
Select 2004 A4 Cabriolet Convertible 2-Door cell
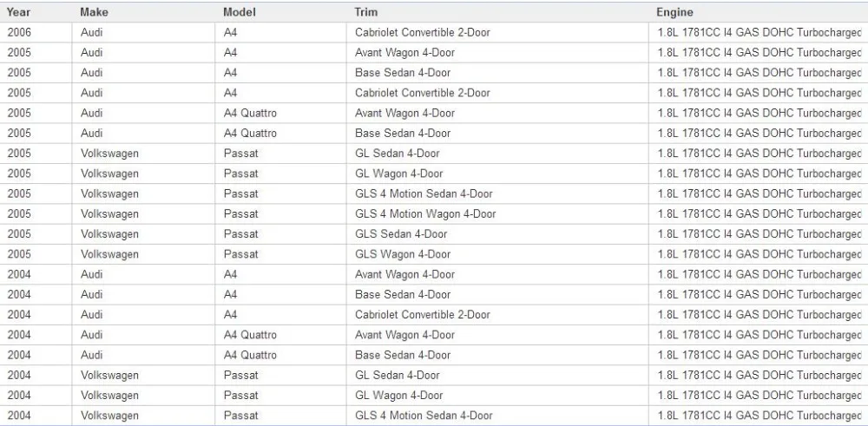[497, 315]
